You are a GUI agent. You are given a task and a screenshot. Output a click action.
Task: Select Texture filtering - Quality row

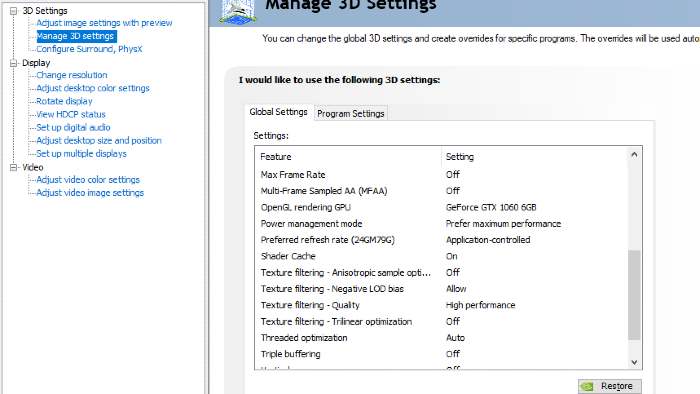pyautogui.click(x=441, y=305)
